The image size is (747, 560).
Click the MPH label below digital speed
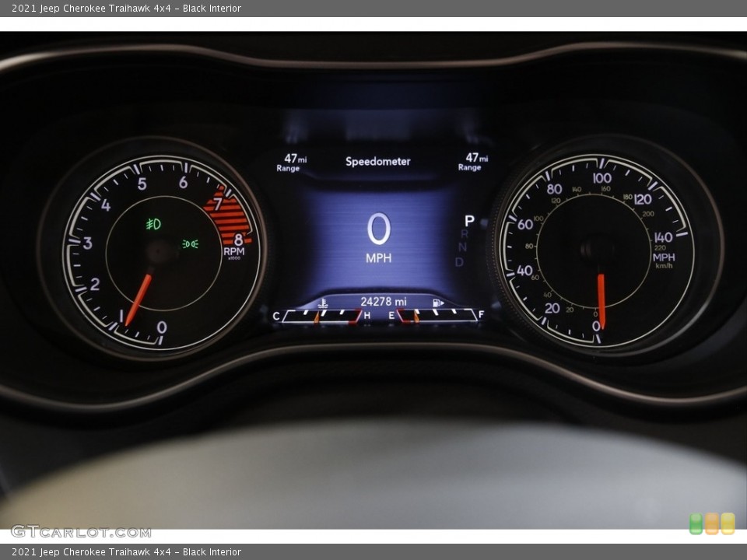pos(379,258)
